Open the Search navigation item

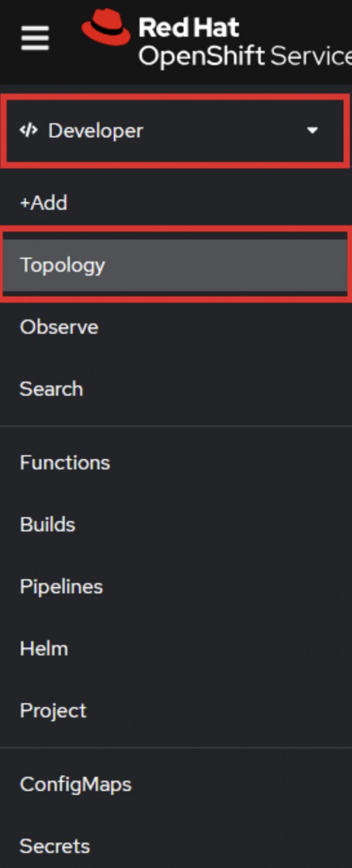click(x=51, y=389)
